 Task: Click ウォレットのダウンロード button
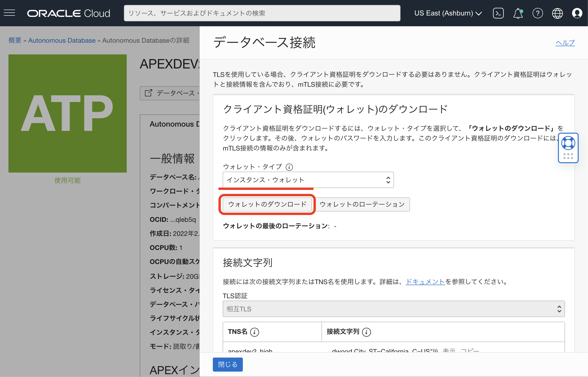[267, 204]
